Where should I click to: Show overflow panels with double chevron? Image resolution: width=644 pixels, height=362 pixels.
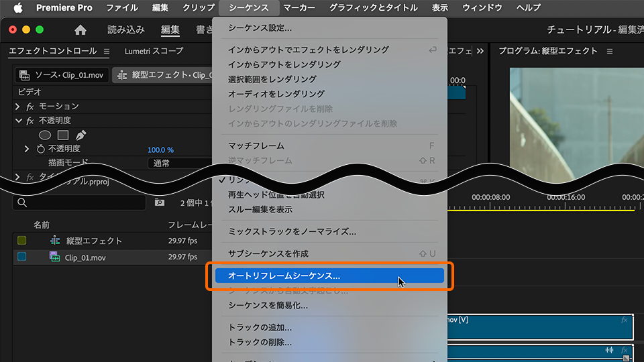point(480,52)
